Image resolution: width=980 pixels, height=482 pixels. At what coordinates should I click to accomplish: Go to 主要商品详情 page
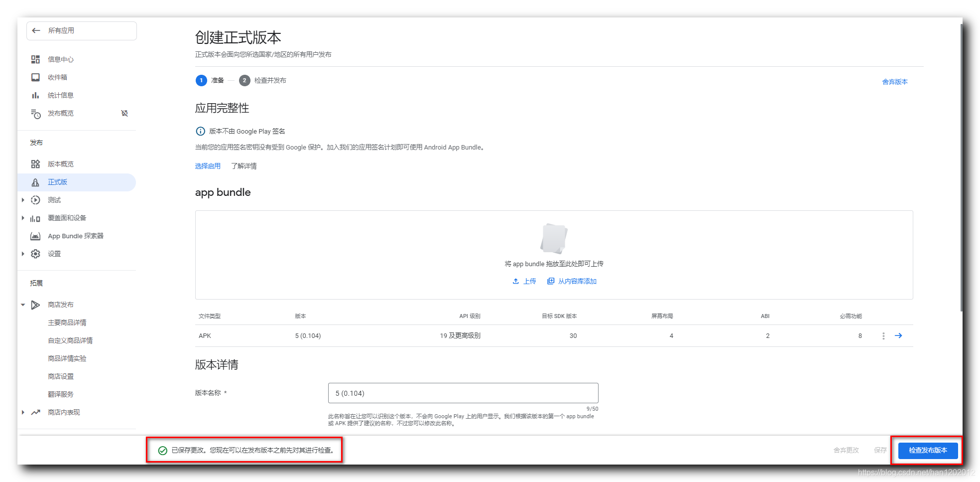[x=67, y=322]
